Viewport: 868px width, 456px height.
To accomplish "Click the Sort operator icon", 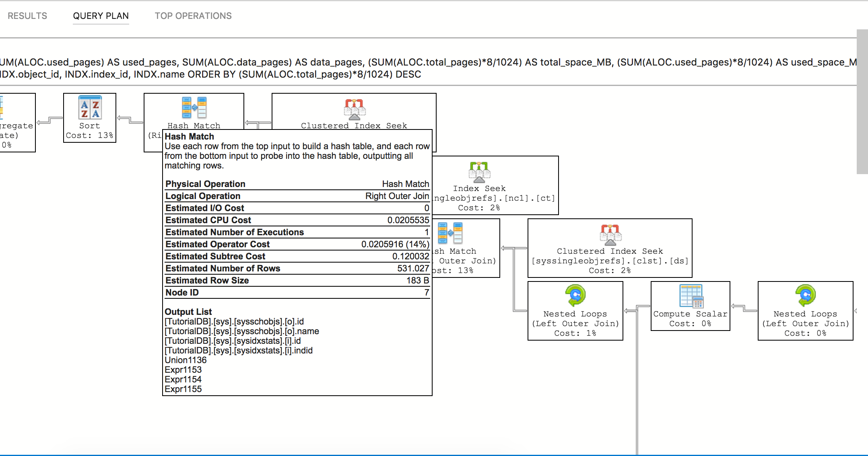I will coord(90,107).
